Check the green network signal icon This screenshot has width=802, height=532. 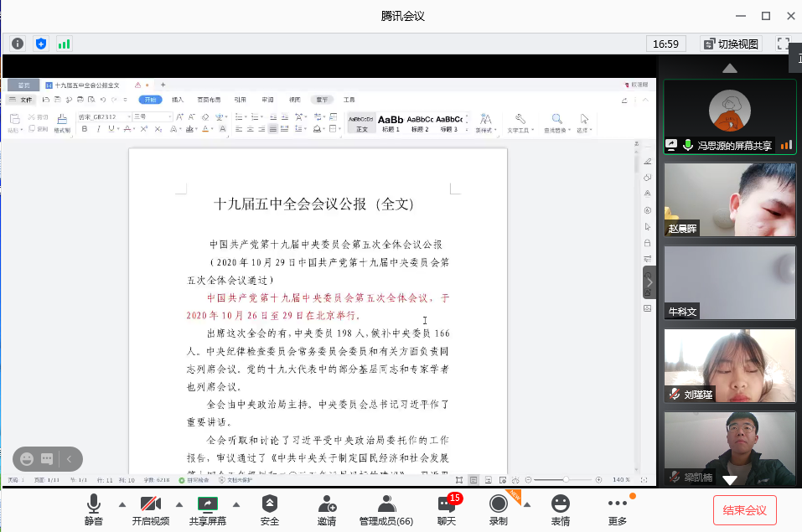point(64,44)
